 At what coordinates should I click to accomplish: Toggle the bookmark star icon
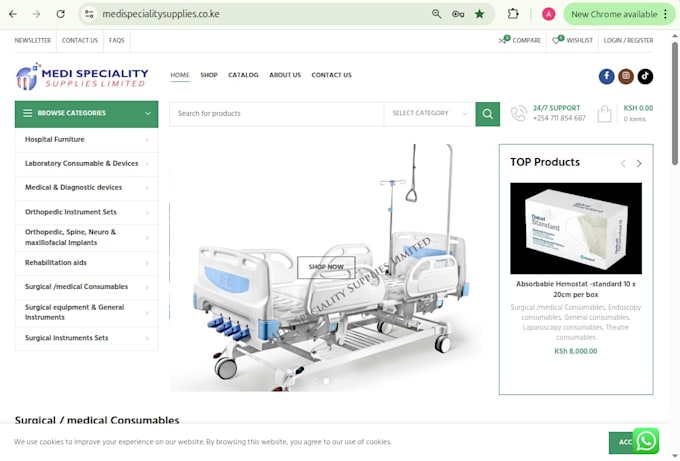coord(479,14)
